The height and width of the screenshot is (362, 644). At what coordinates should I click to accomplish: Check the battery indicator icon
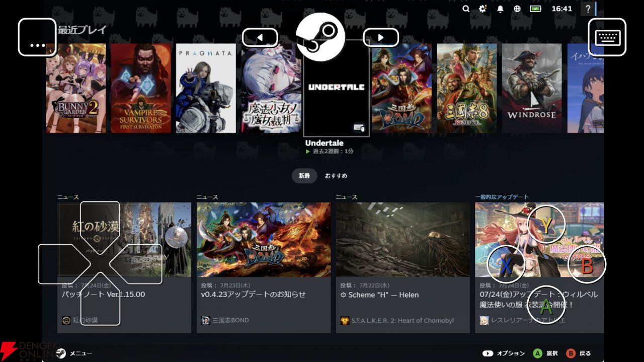pyautogui.click(x=535, y=9)
